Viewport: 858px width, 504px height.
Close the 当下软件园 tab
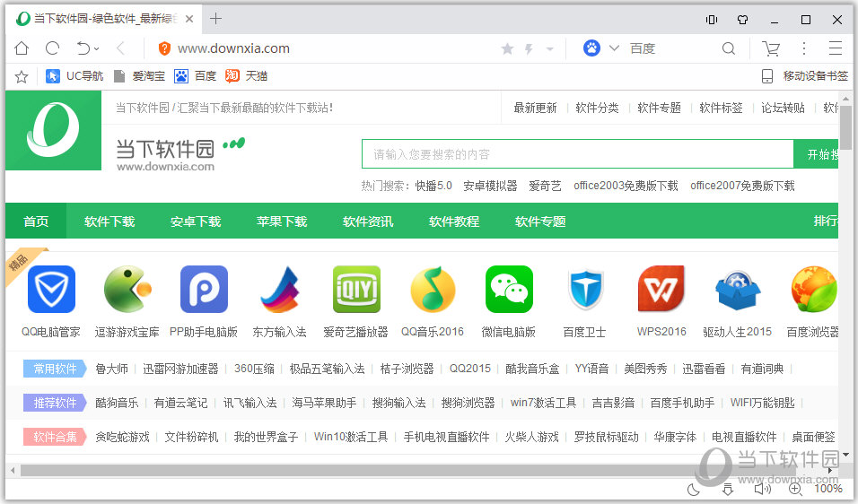tap(189, 19)
